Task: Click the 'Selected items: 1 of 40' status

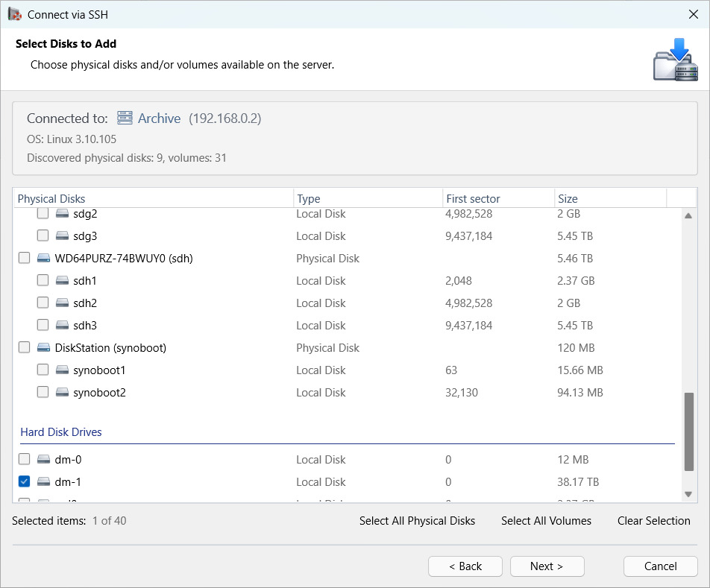Action: click(x=69, y=521)
